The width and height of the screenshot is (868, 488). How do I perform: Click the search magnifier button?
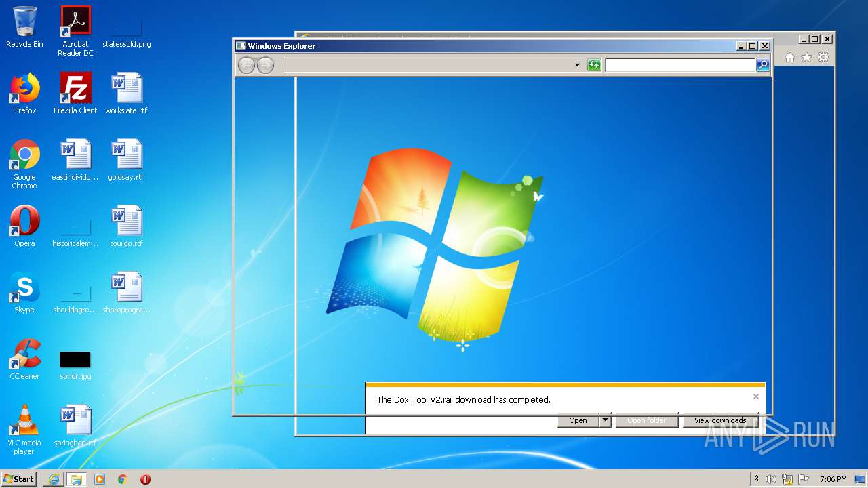763,65
